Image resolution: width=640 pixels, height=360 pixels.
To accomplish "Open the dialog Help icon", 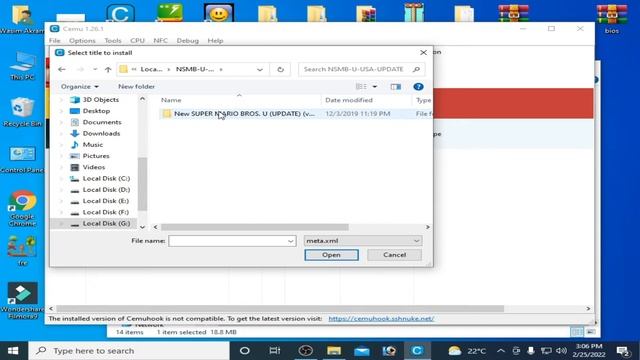I will pos(418,87).
